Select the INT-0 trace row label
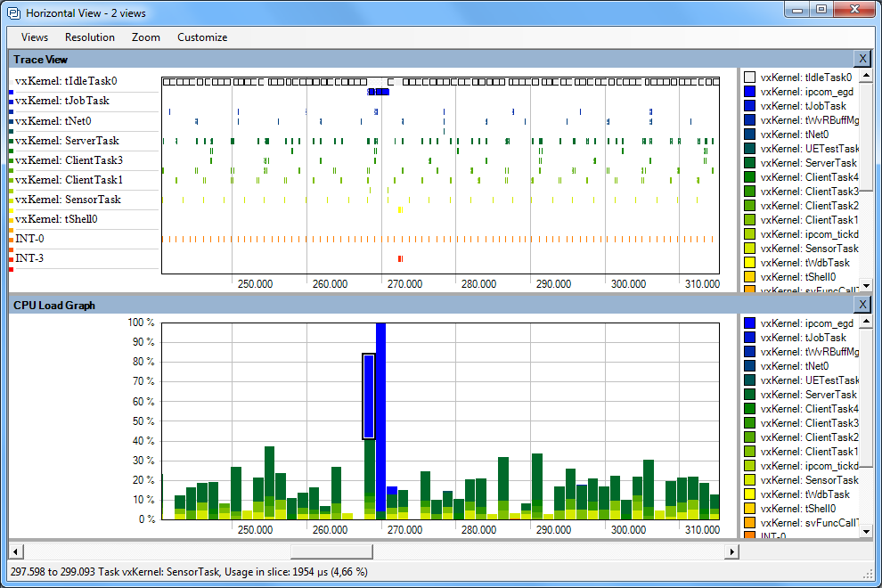Viewport: 882px width, 588px height. (29, 239)
